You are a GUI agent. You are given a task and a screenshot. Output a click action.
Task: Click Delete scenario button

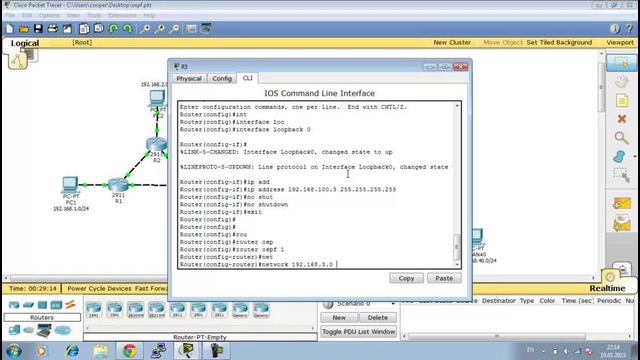(x=378, y=317)
